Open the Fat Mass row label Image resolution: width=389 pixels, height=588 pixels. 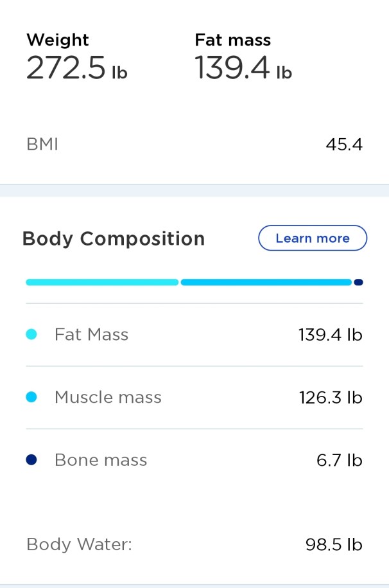tap(91, 335)
